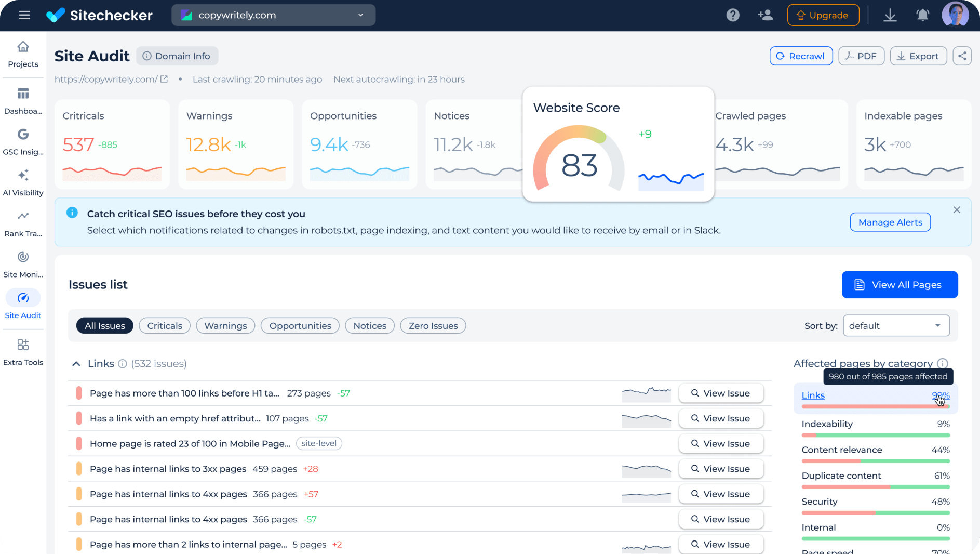Filter by Warnings

(x=225, y=326)
